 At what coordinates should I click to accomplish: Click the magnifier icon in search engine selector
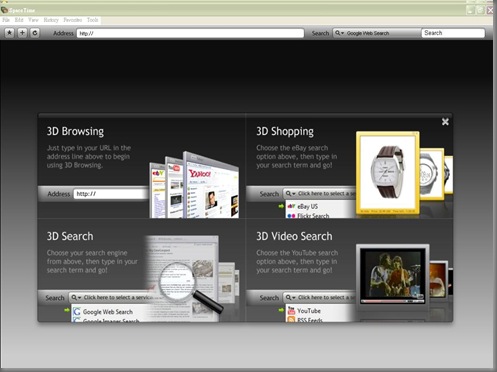point(338,33)
